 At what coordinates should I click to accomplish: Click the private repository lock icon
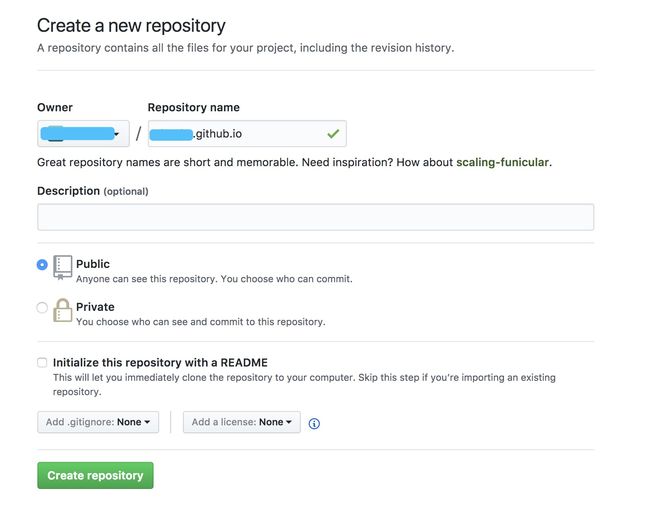pos(63,311)
